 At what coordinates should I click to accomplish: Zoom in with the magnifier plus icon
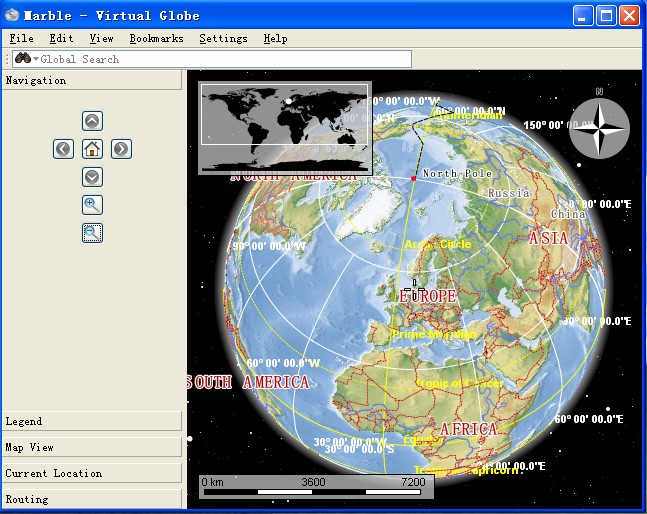[x=92, y=205]
